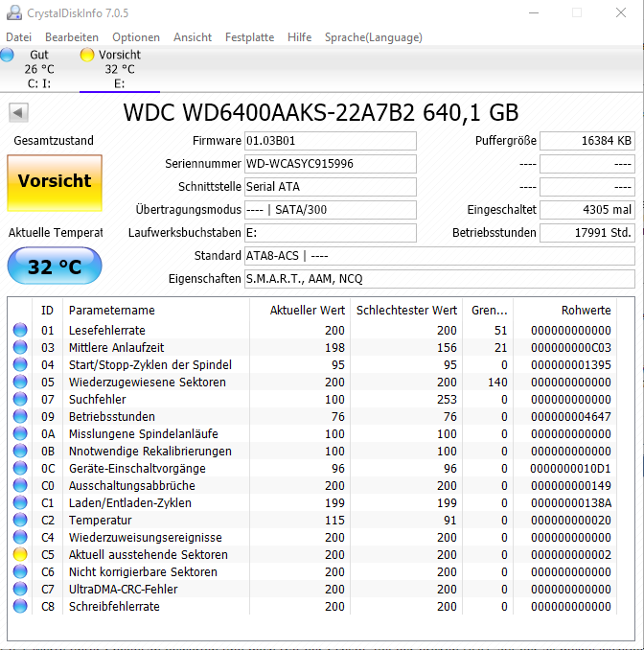Click status circle of Suchfehler row
Viewport: 644px width, 650px height.
point(20,399)
